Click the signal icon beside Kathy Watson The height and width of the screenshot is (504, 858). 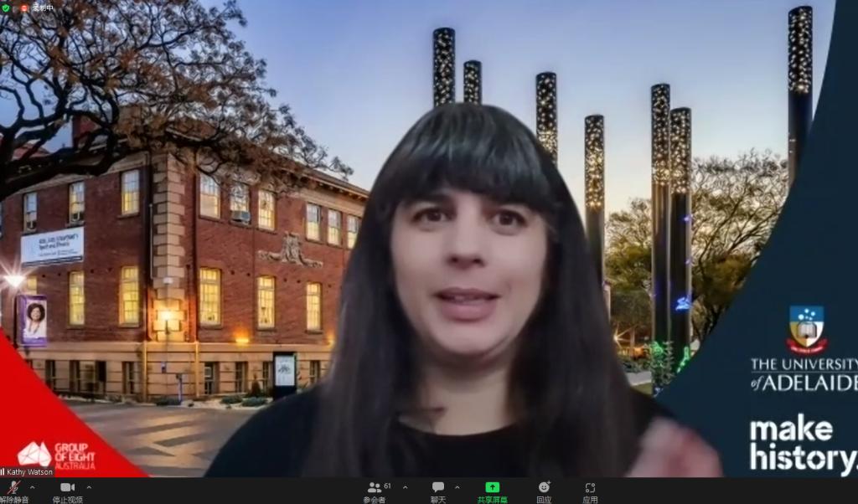click(3, 472)
